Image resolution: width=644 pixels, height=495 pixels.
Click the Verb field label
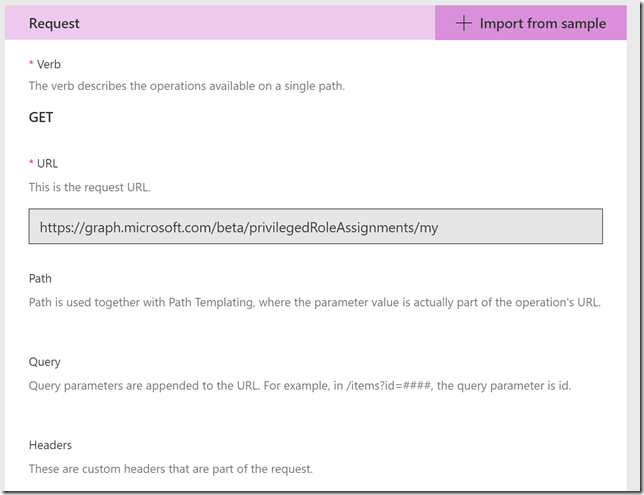(x=49, y=64)
